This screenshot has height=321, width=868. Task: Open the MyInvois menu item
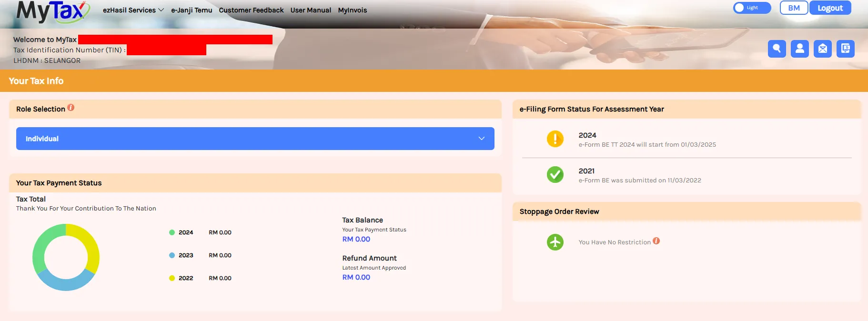click(x=353, y=10)
